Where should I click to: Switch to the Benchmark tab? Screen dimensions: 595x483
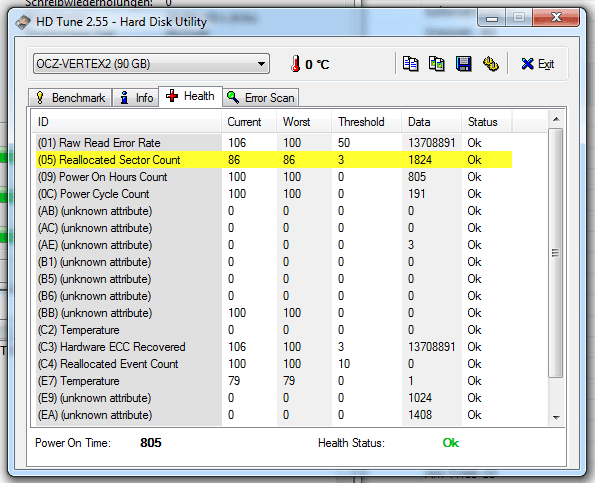click(71, 98)
